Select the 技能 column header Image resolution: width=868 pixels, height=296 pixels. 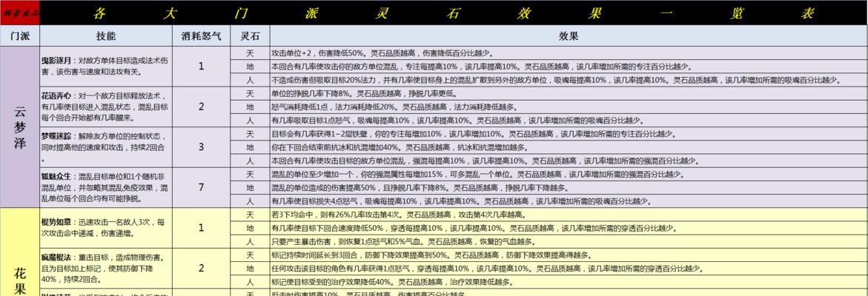pyautogui.click(x=106, y=36)
